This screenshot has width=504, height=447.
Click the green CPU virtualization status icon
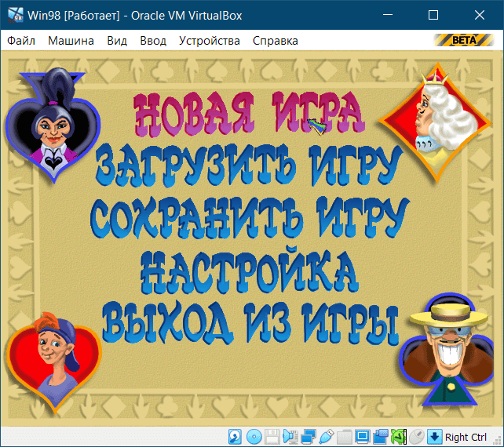point(399,437)
